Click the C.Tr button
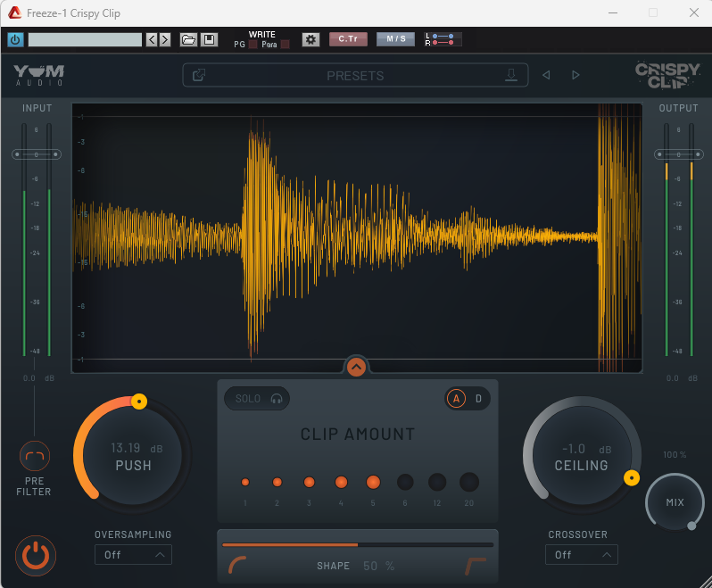Screen dimensions: 712x588 tap(348, 39)
